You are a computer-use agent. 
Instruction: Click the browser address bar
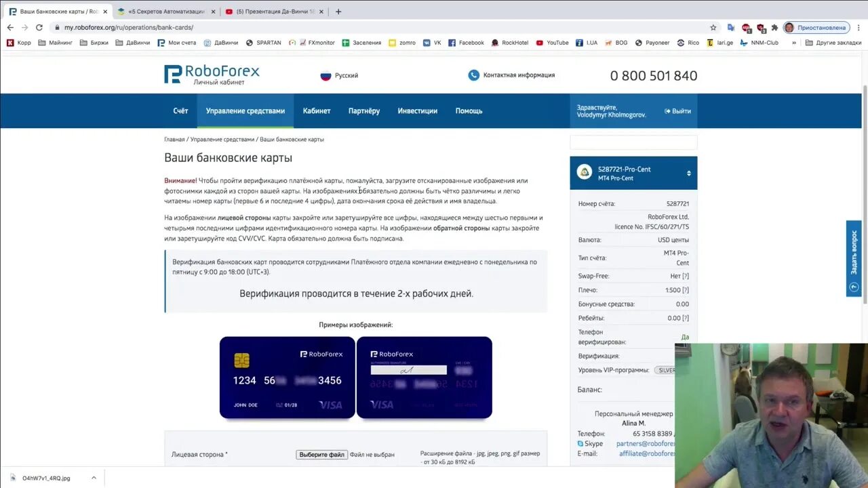(x=380, y=28)
